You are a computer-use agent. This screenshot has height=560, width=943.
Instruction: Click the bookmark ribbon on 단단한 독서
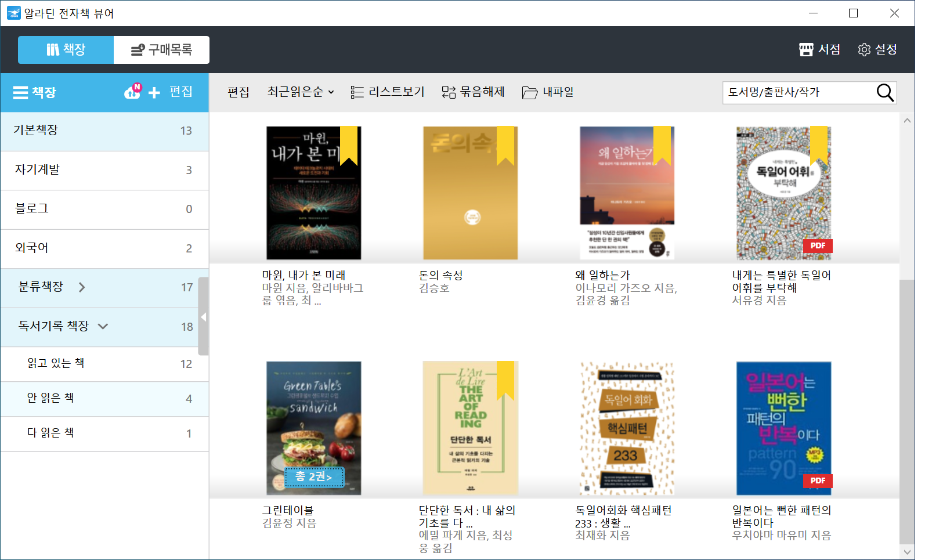coord(505,381)
